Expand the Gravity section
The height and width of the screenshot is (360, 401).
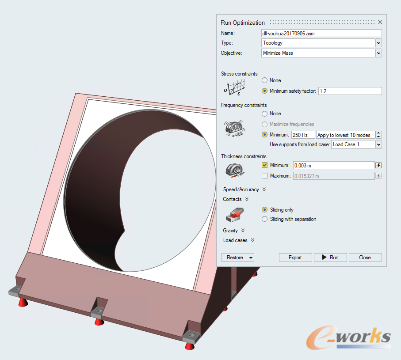point(243,230)
